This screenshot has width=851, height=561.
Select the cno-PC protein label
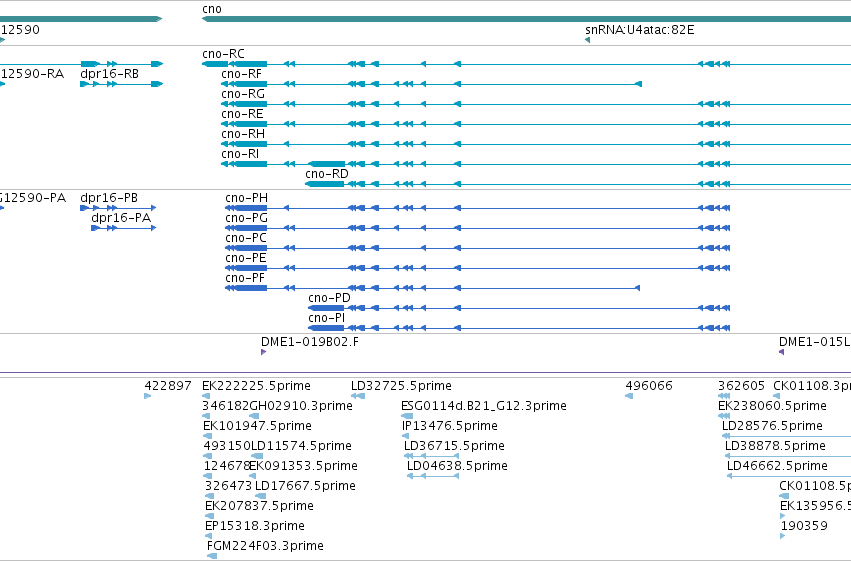[246, 238]
